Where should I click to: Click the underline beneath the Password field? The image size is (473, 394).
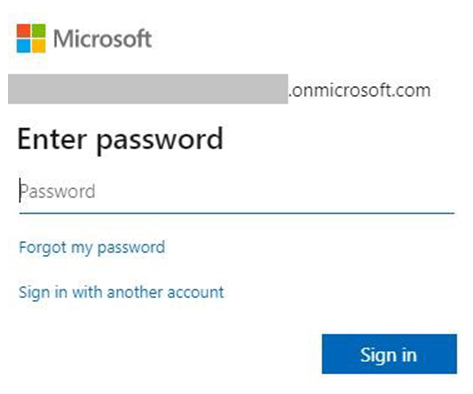(237, 212)
